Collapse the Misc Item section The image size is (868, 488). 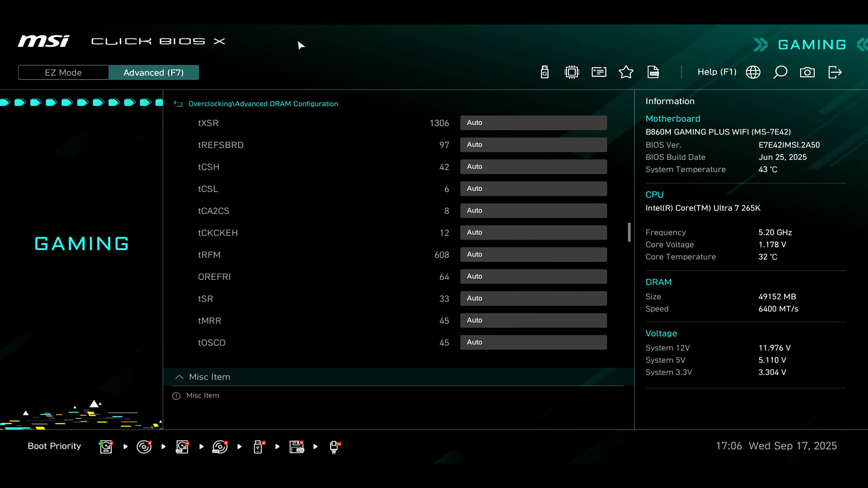click(179, 377)
